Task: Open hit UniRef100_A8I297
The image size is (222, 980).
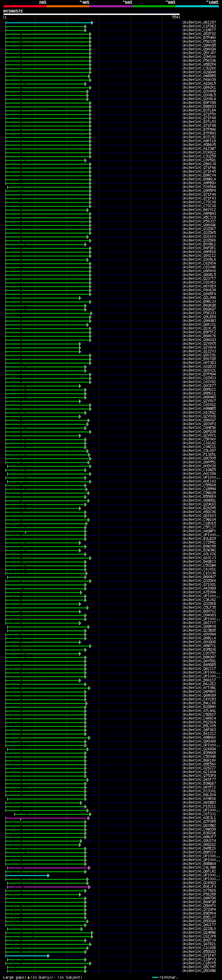Action: tap(199, 23)
